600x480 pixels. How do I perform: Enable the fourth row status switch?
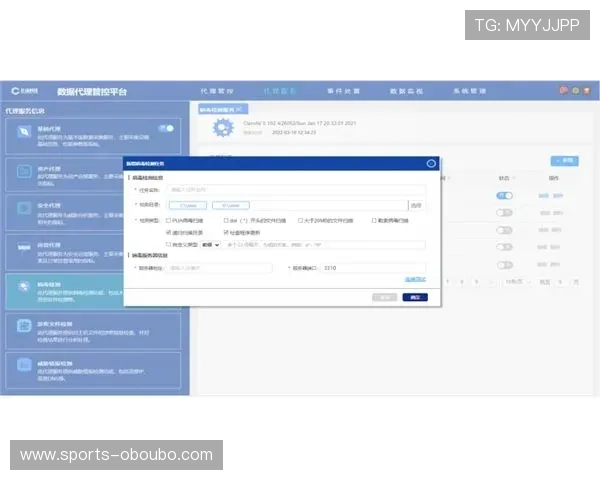504,247
